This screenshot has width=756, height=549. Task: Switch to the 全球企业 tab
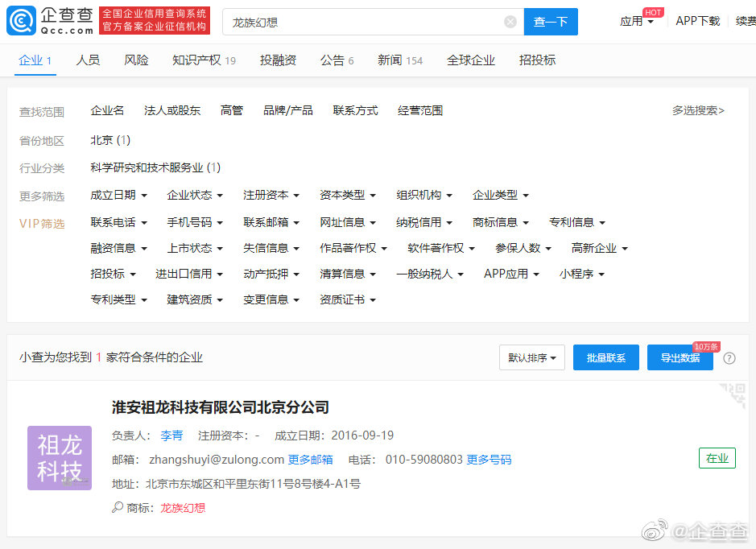point(470,60)
